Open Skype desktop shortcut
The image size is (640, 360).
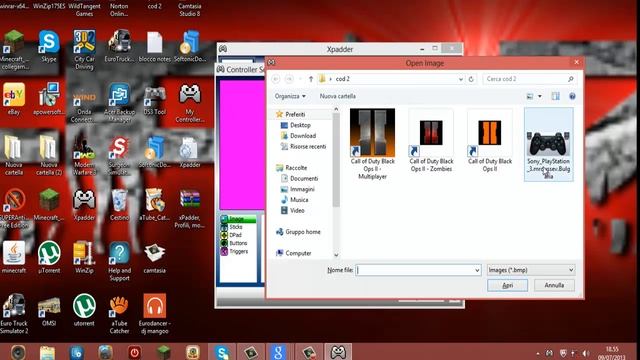pos(49,47)
